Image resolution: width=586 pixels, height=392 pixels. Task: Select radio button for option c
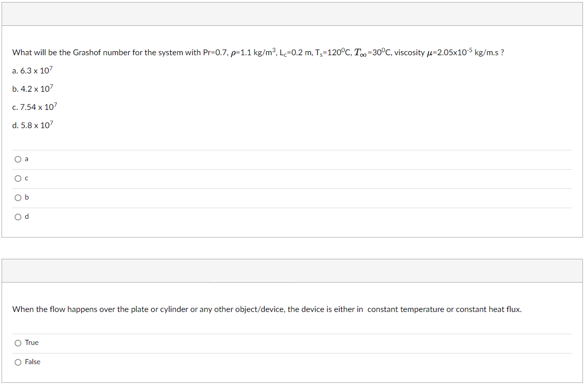pos(18,178)
